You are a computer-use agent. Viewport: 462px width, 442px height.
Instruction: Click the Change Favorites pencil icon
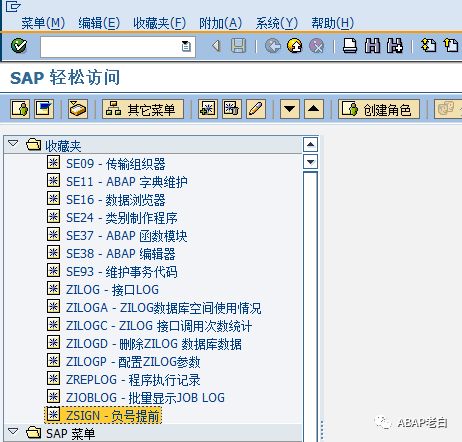pyautogui.click(x=256, y=109)
